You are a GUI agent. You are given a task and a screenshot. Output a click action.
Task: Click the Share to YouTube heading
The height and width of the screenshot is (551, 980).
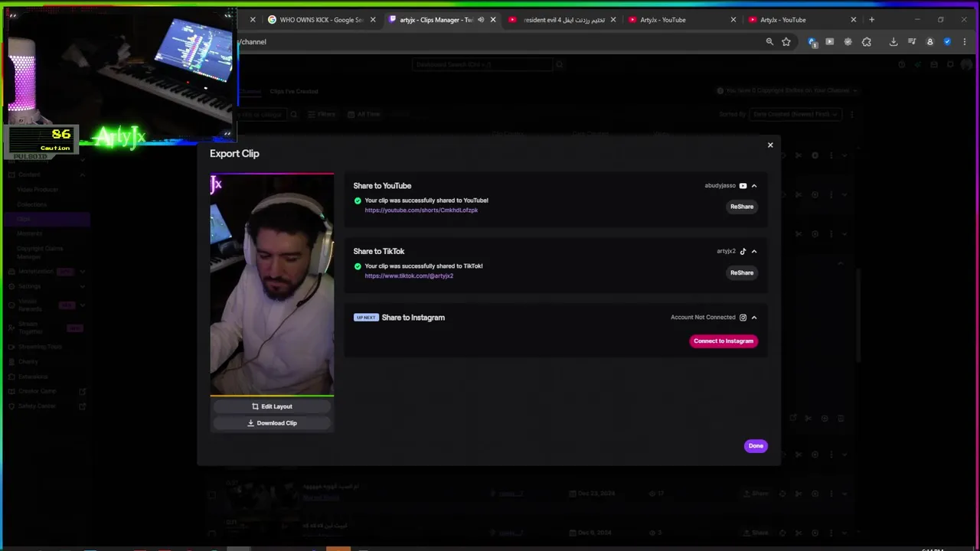(x=382, y=186)
